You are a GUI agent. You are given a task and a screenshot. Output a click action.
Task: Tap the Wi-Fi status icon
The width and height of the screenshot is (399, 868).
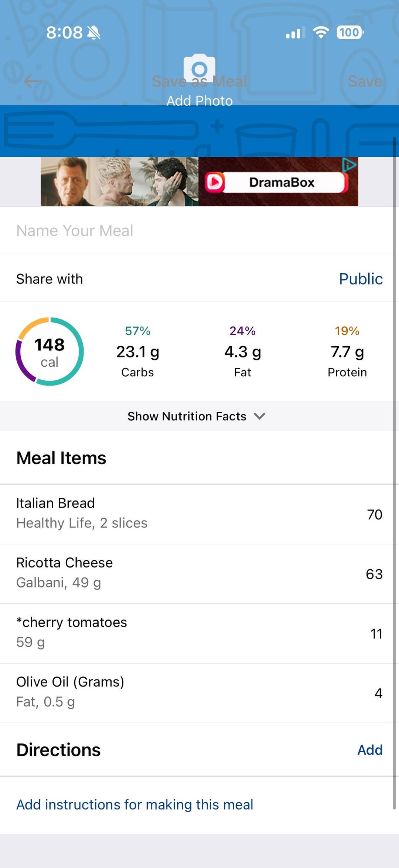click(321, 33)
